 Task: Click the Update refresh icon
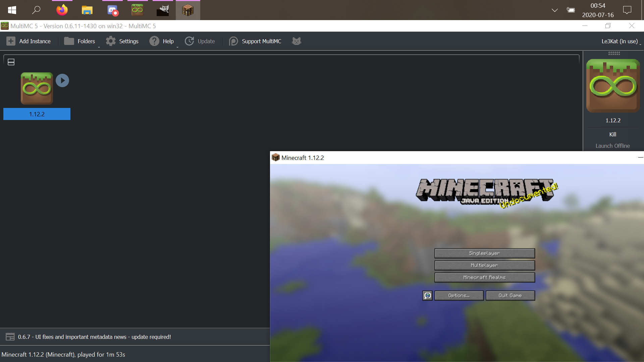point(190,41)
